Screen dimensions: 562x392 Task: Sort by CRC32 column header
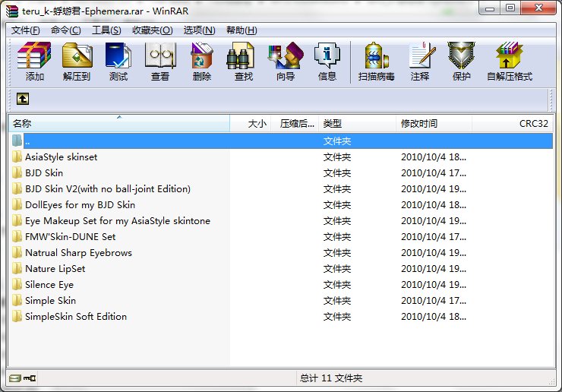click(x=513, y=123)
